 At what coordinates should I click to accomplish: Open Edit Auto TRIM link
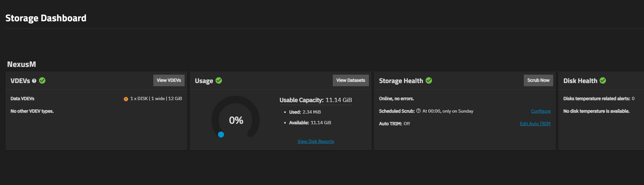tap(535, 124)
